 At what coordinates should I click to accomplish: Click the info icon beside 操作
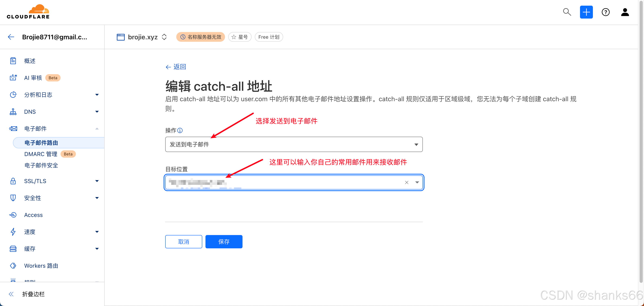pyautogui.click(x=180, y=130)
